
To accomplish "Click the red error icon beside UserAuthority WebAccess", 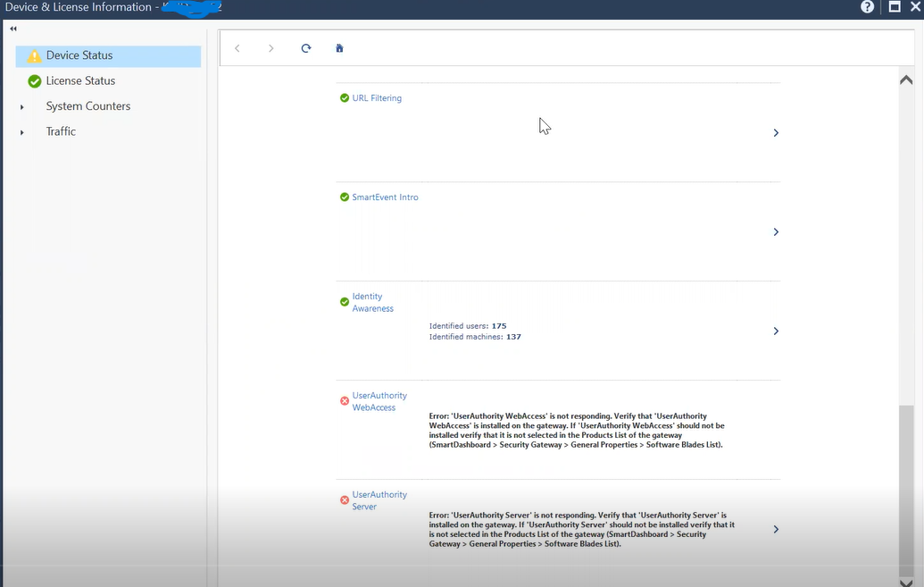I will [x=344, y=400].
